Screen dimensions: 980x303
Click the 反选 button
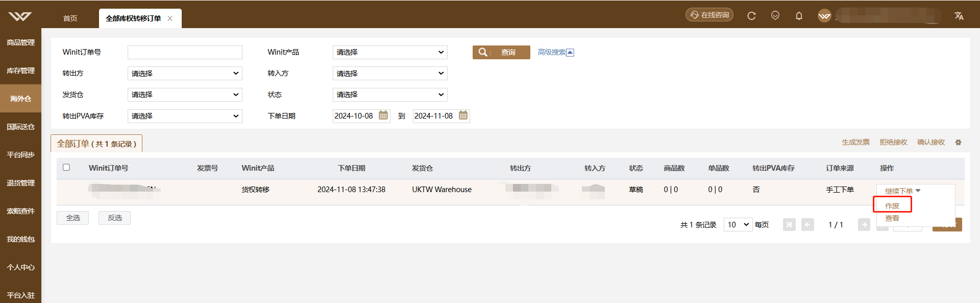[114, 218]
